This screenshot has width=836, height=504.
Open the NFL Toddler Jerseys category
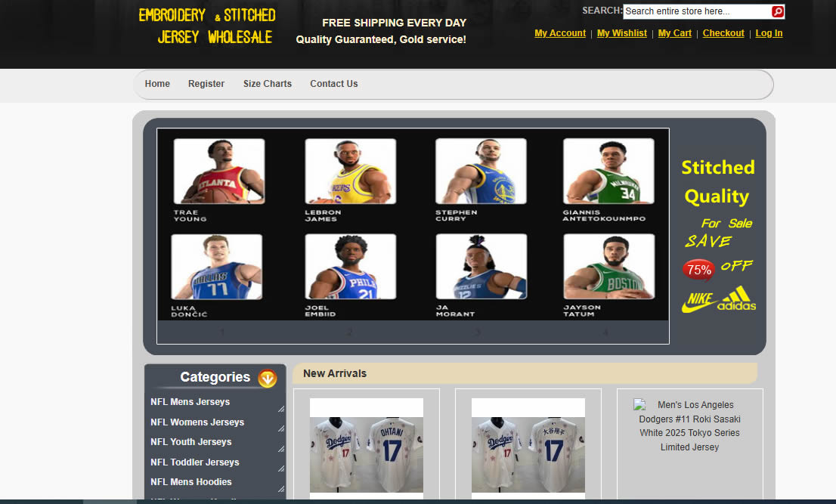(x=194, y=462)
